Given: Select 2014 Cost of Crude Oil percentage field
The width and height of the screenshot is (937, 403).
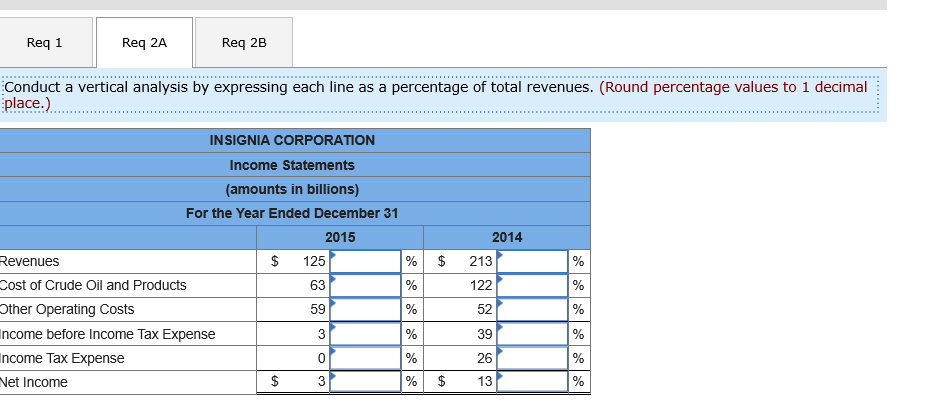Looking at the screenshot, I should (x=532, y=285).
